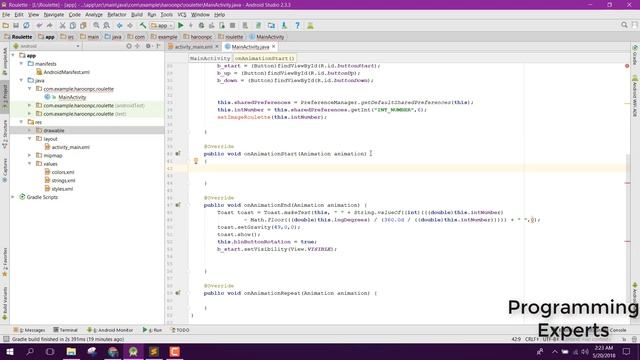Click the Copy icon in the toolbar
The width and height of the screenshot is (640, 360).
[73, 25]
